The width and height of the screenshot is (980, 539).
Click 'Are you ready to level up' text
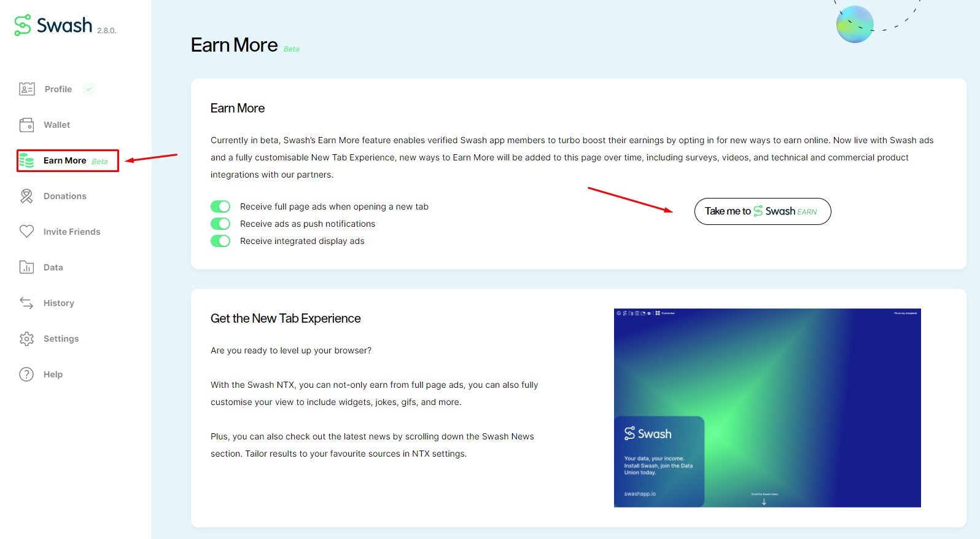coord(291,350)
